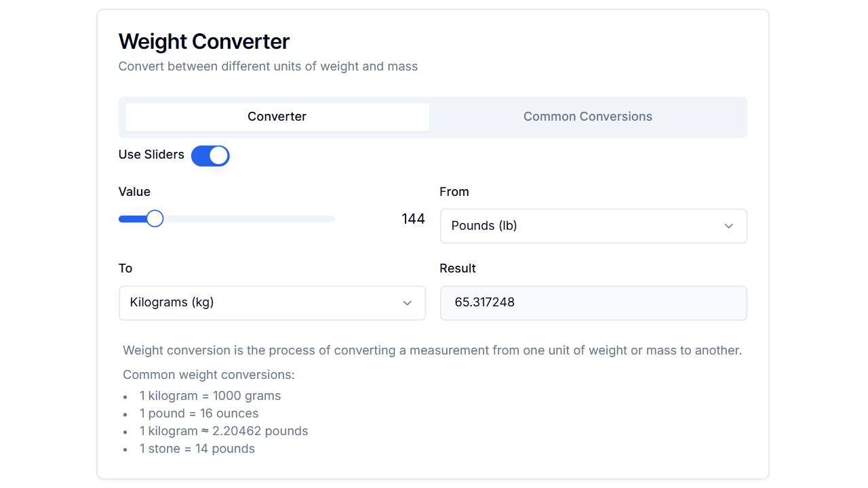This screenshot has height=488, width=868.
Task: Click the Use Sliders toggle switch
Action: [x=210, y=156]
